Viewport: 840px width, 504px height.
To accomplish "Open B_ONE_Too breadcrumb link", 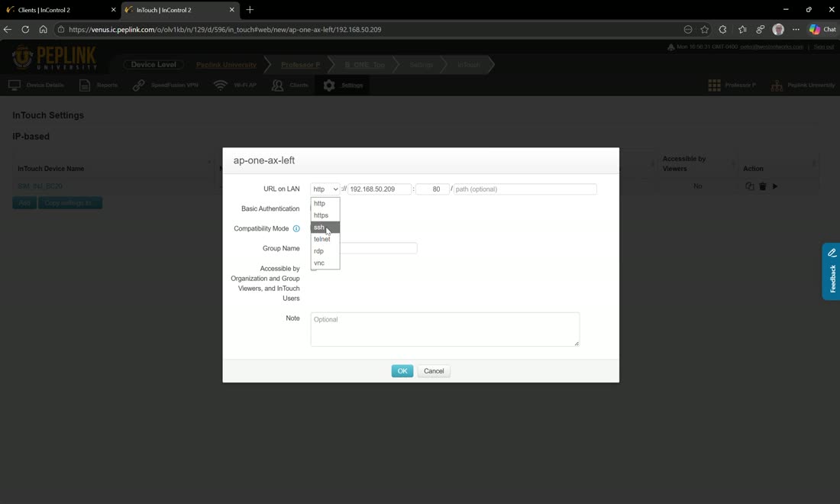I will [x=365, y=65].
